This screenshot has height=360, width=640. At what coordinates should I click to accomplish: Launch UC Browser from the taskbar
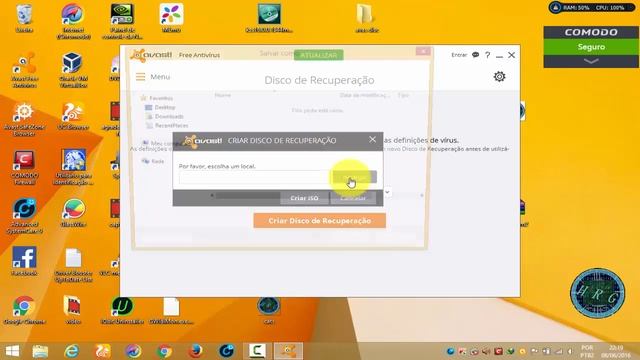click(x=103, y=351)
